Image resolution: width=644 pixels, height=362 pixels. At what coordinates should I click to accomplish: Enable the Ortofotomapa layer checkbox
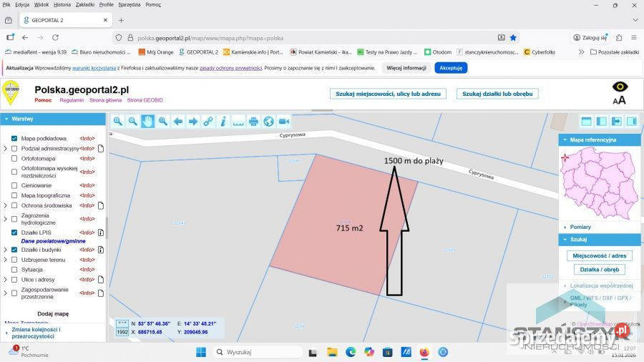pos(14,158)
